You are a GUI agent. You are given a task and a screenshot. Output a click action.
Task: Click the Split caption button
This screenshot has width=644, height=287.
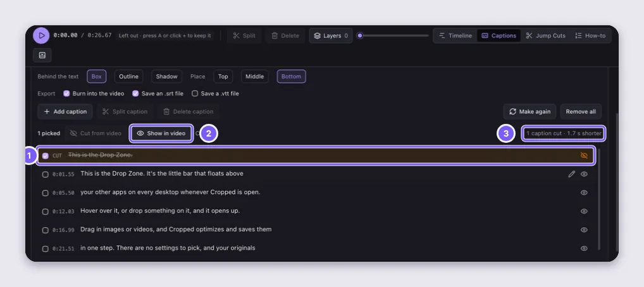(x=125, y=112)
